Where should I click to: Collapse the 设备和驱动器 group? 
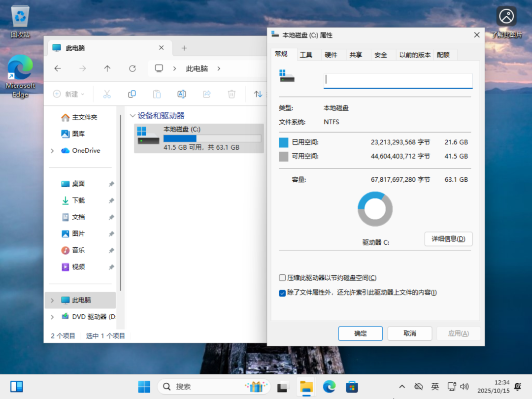132,115
